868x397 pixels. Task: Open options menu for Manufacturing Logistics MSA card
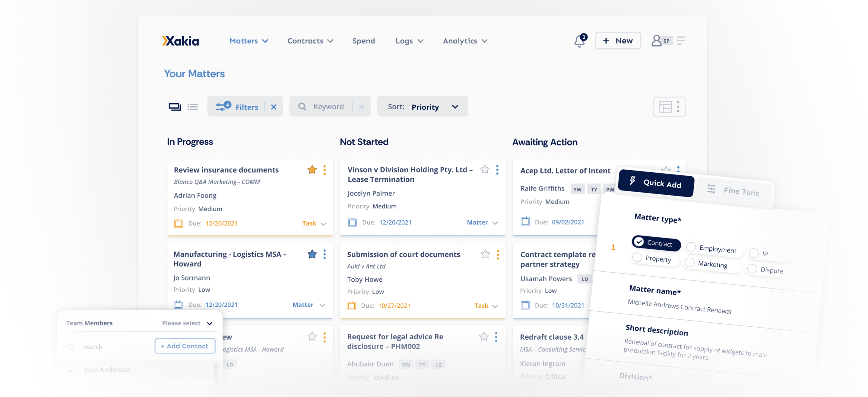pos(325,254)
